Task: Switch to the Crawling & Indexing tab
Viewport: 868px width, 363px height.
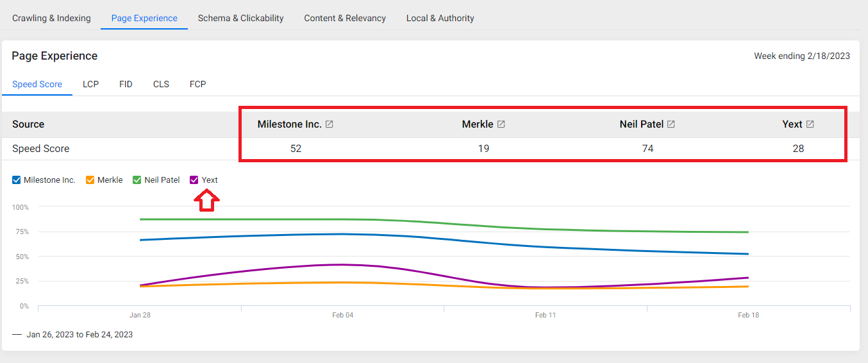Action: point(51,18)
